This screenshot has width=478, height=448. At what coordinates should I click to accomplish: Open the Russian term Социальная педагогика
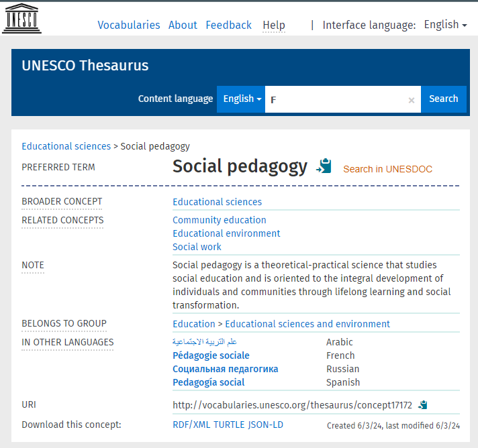point(226,369)
